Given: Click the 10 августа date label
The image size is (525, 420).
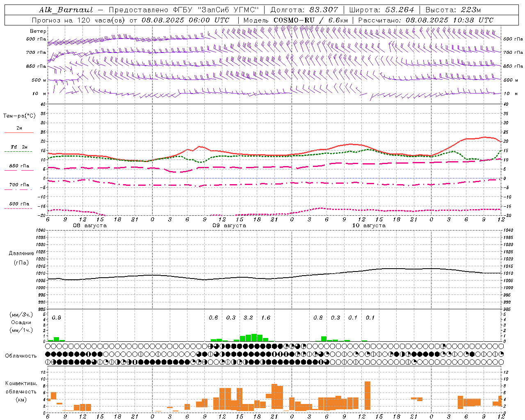Looking at the screenshot, I should click(369, 226).
